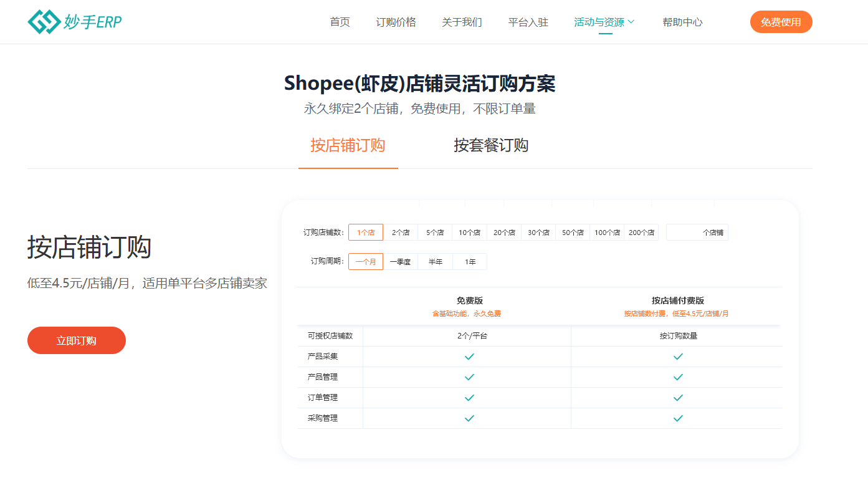The image size is (868, 485).
Task: Click the 立即订购 button
Action: click(76, 340)
